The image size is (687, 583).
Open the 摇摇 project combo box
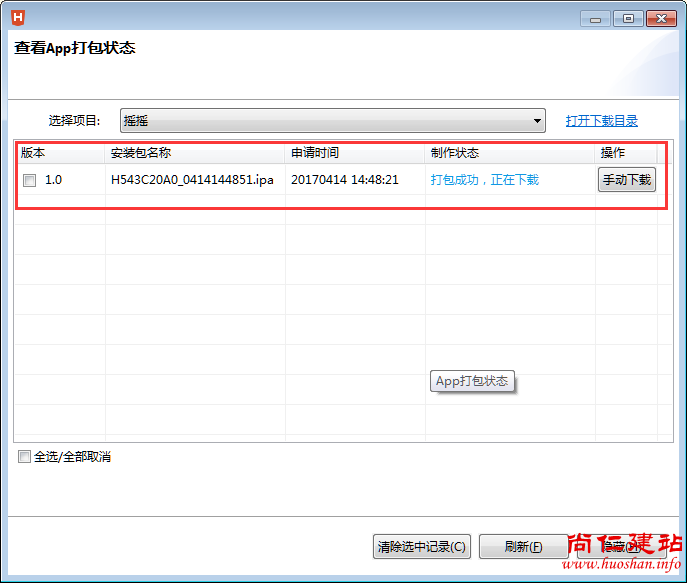tap(330, 121)
